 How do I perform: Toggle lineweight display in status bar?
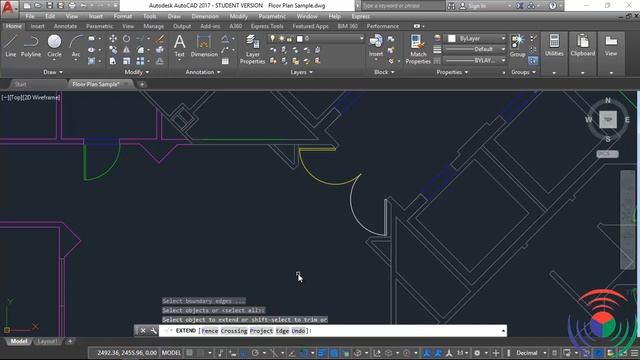point(322,353)
